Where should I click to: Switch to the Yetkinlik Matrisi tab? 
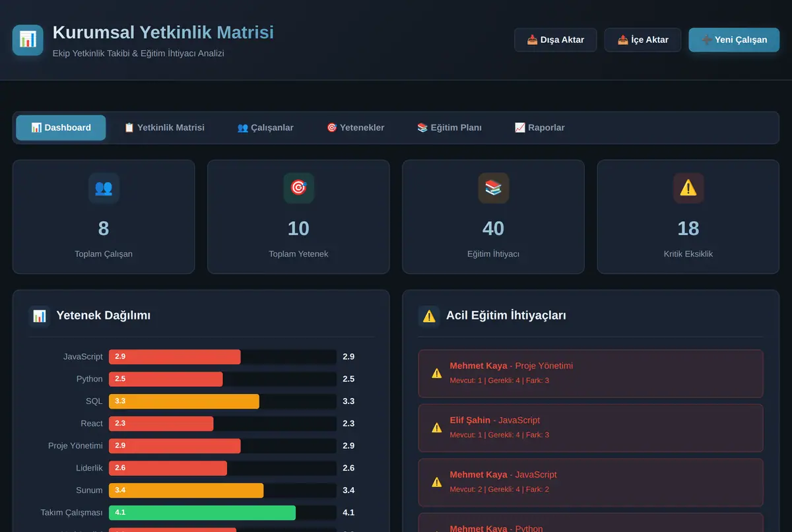pos(164,127)
